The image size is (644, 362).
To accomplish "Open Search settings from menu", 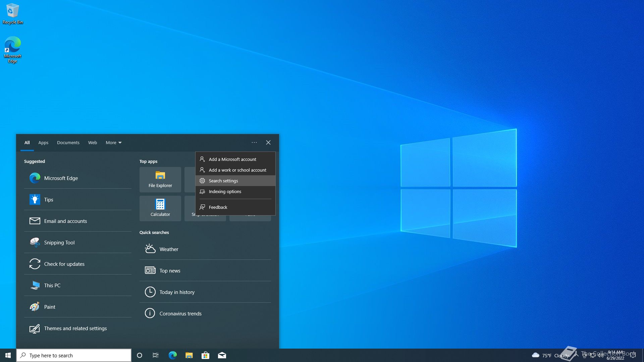I will (x=235, y=181).
